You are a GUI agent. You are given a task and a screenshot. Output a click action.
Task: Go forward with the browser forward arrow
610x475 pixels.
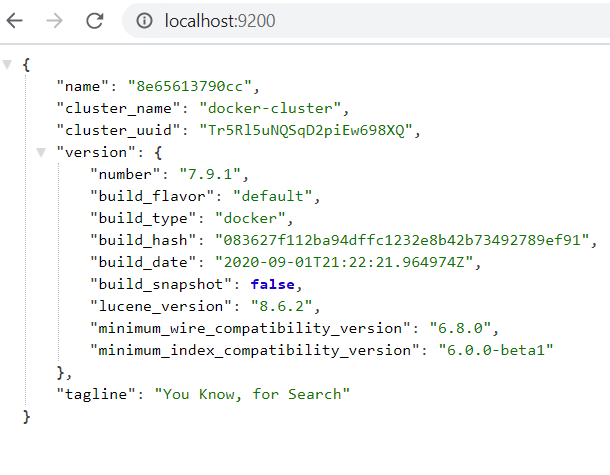click(x=54, y=21)
